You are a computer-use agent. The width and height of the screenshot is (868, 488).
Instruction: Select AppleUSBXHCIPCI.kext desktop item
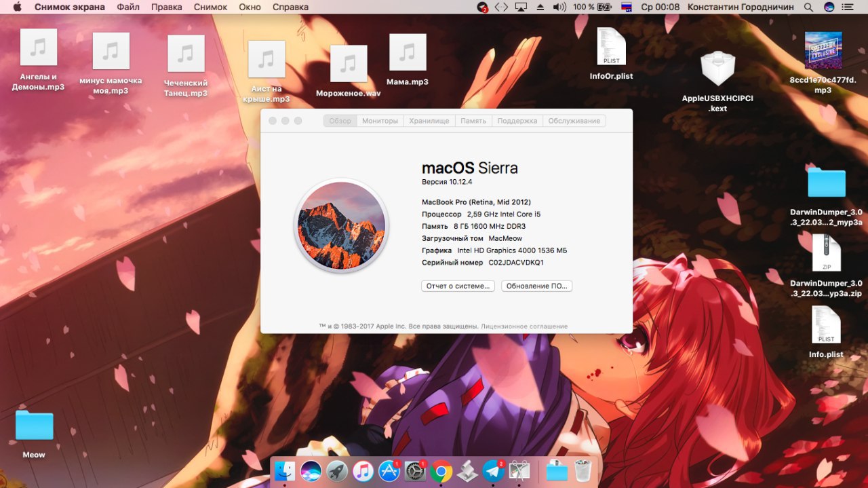point(717,81)
